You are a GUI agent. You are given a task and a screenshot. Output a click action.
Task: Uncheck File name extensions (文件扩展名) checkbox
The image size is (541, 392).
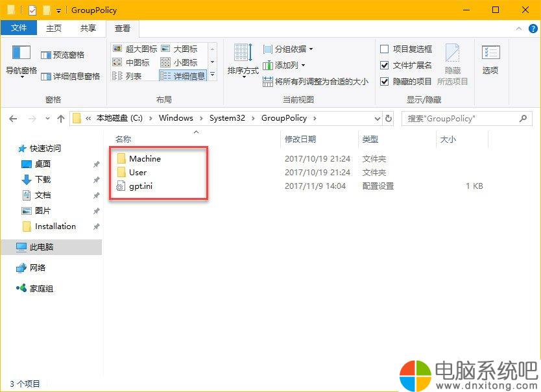(385, 65)
